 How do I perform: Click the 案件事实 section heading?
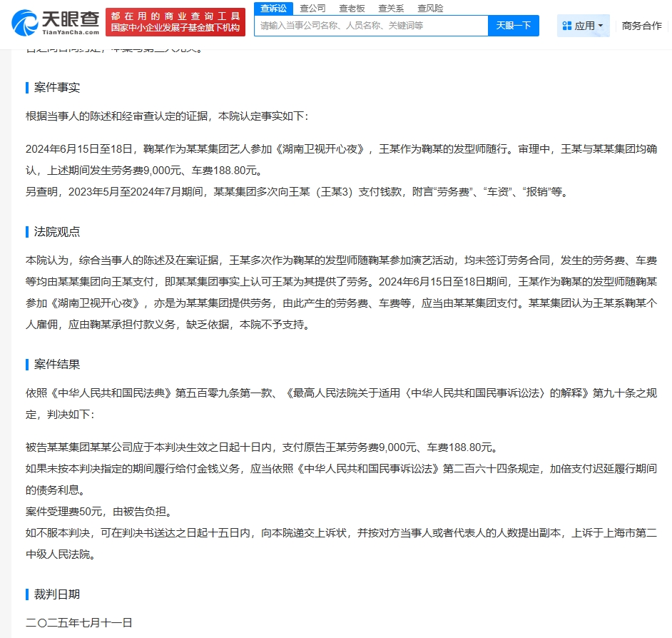[x=57, y=87]
